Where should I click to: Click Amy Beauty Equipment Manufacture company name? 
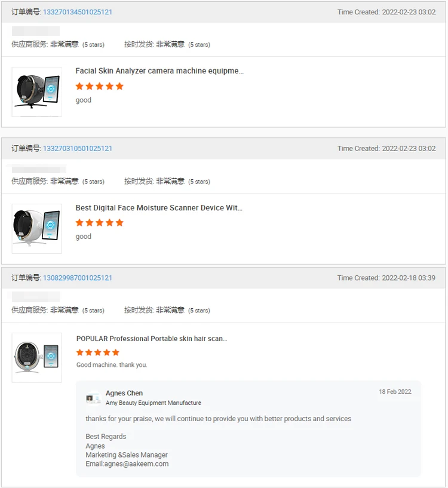154,403
